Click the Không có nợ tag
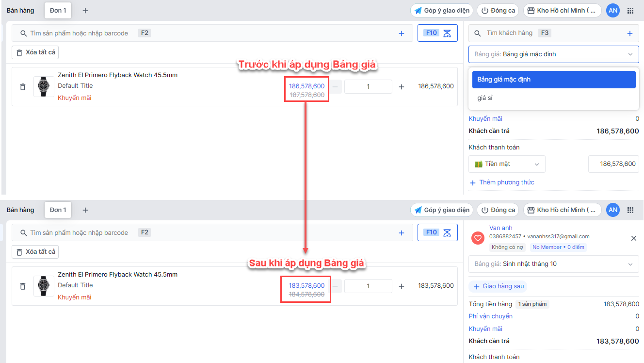644x363 pixels. [x=508, y=247]
